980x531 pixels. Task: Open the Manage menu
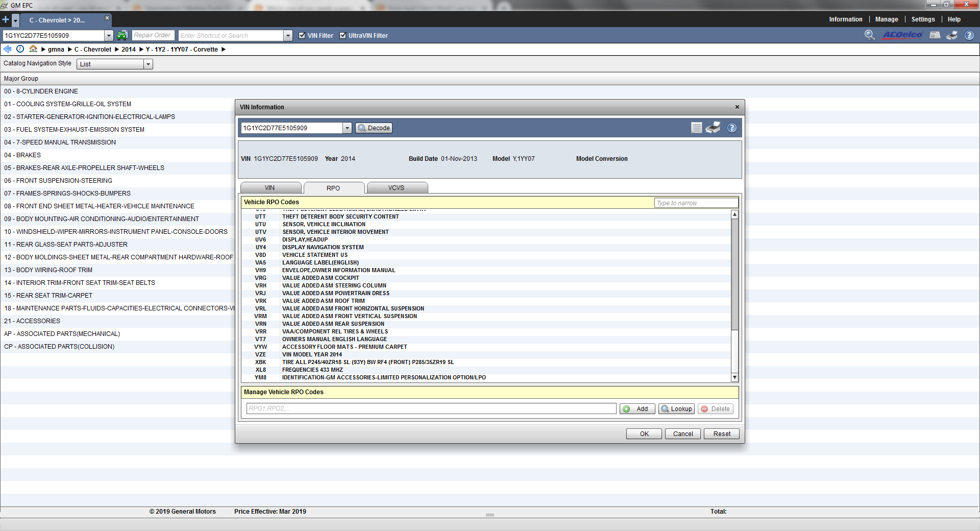(x=887, y=19)
